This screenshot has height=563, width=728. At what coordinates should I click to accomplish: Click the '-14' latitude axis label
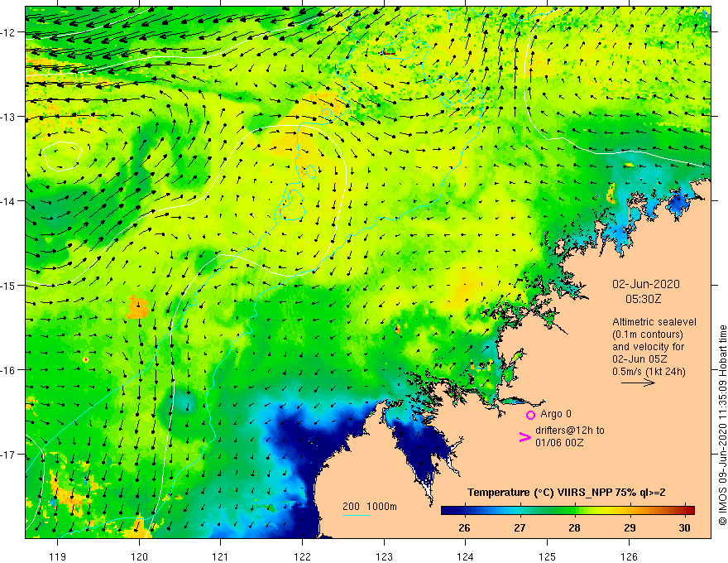[8, 201]
